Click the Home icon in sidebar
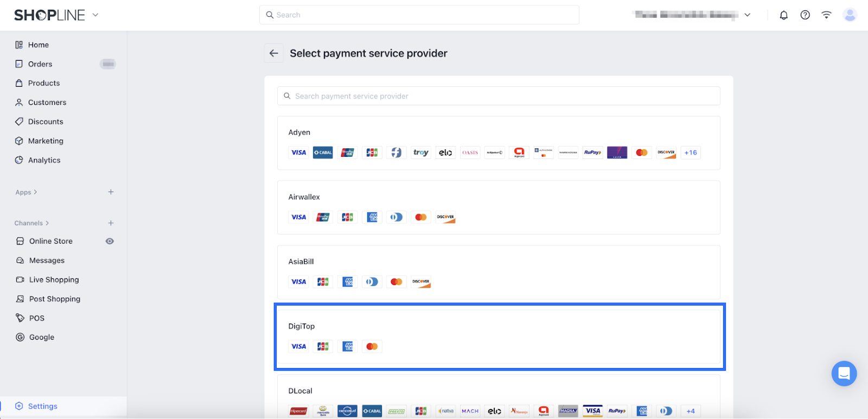Screen dimensions: 868x419 [x=19, y=45]
